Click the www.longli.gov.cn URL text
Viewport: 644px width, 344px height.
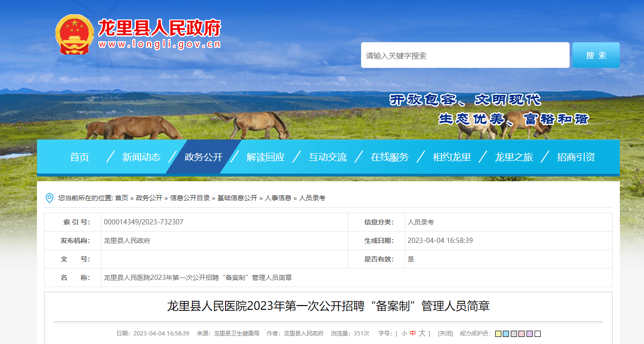click(x=160, y=45)
